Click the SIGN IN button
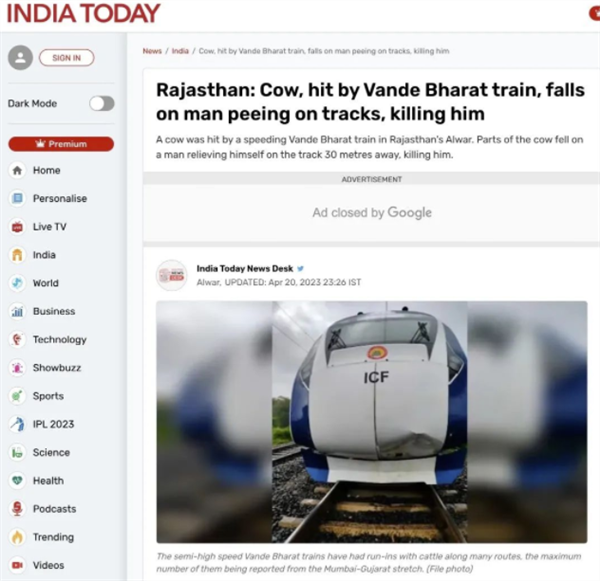600x581 pixels. click(67, 58)
